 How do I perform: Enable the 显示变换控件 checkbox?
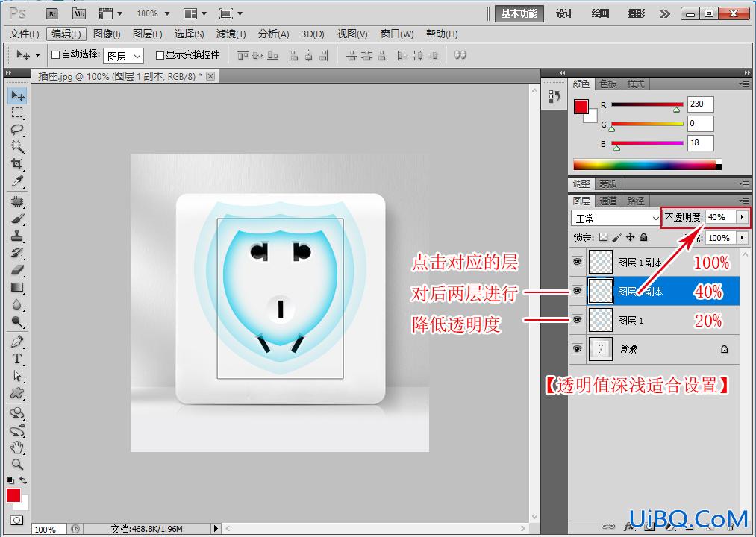point(160,55)
